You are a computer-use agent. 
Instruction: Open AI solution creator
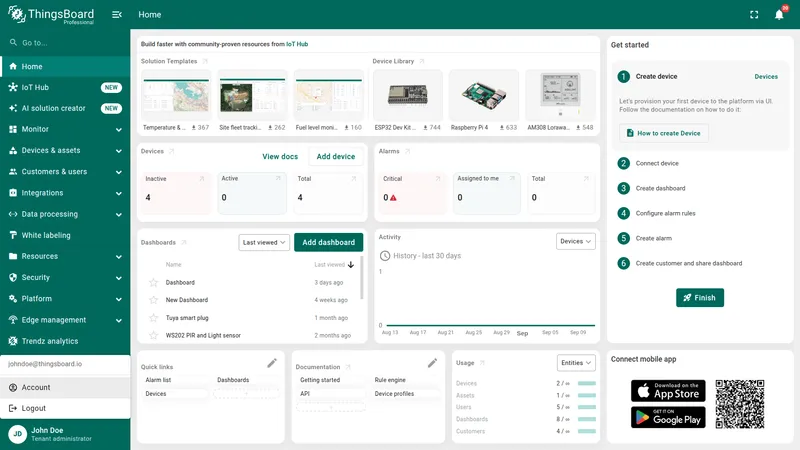coord(65,108)
